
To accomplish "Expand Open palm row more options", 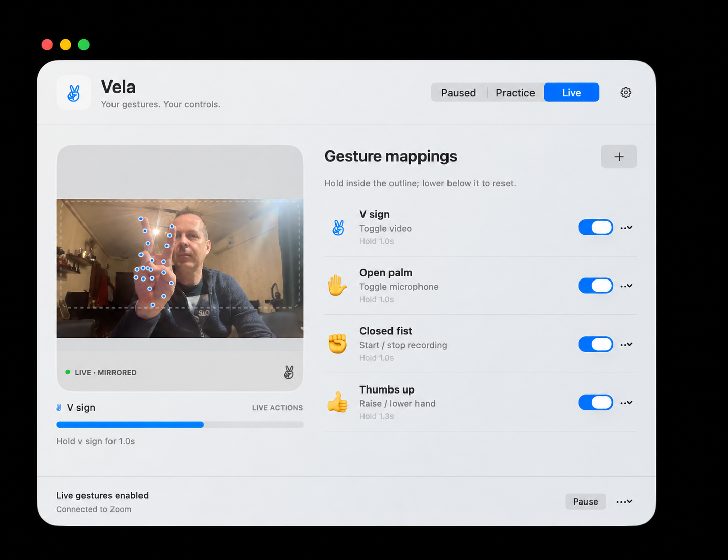I will point(626,286).
